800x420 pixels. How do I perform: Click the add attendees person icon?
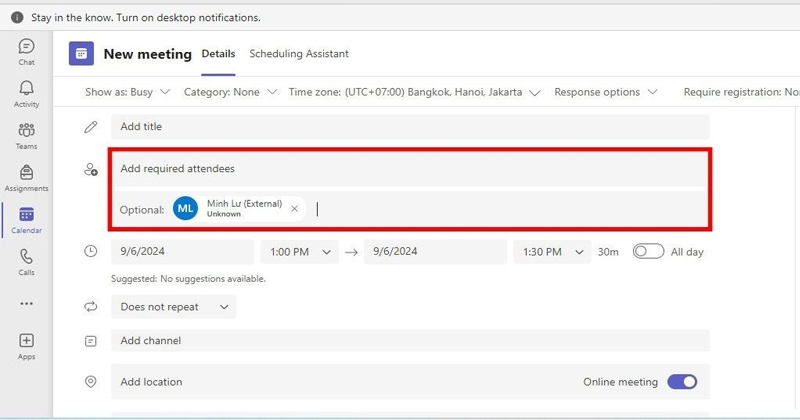click(x=90, y=169)
